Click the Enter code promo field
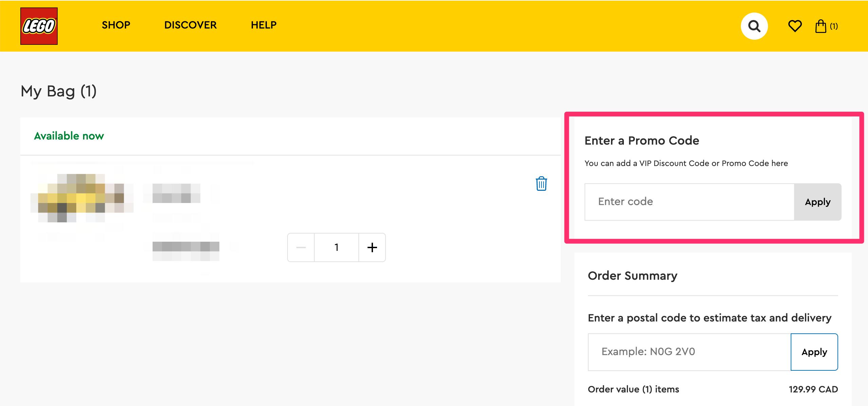Image resolution: width=868 pixels, height=406 pixels. pos(689,202)
